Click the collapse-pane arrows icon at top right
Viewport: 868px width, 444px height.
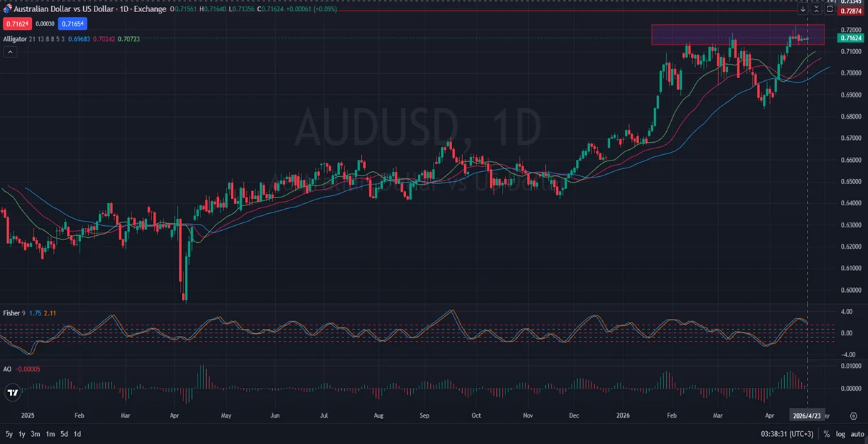(x=816, y=9)
